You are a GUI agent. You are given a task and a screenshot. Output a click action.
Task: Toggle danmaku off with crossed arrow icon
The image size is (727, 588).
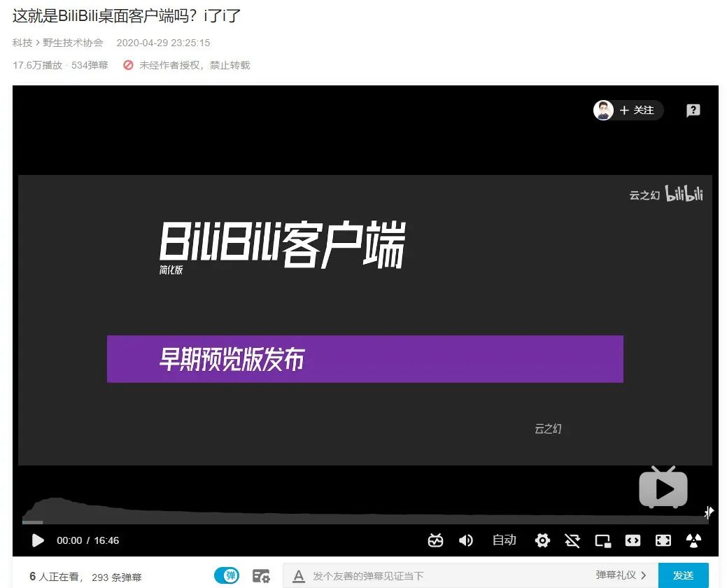pyautogui.click(x=572, y=540)
